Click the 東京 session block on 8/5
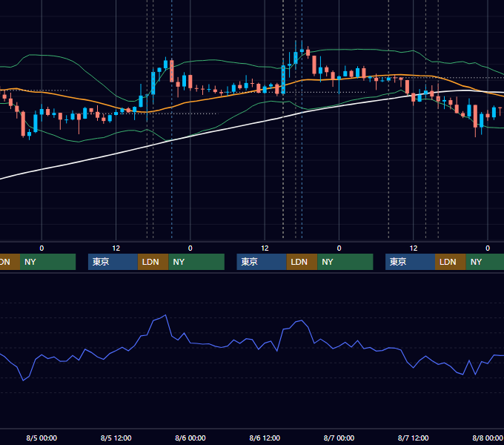 click(113, 262)
